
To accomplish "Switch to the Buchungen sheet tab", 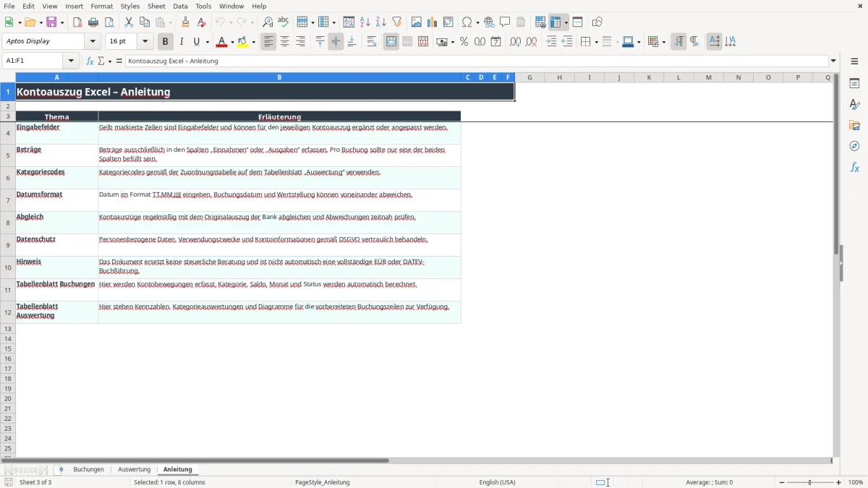I will click(x=88, y=469).
